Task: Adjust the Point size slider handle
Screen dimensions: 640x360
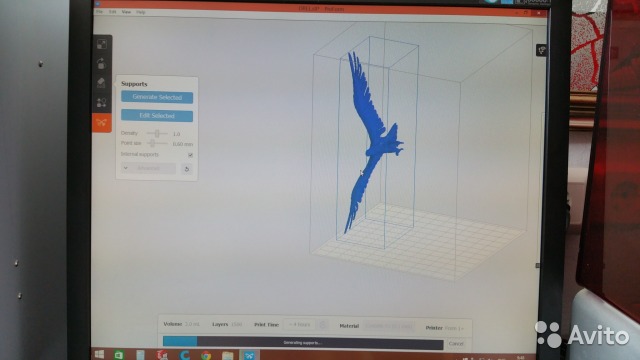Action: point(152,143)
